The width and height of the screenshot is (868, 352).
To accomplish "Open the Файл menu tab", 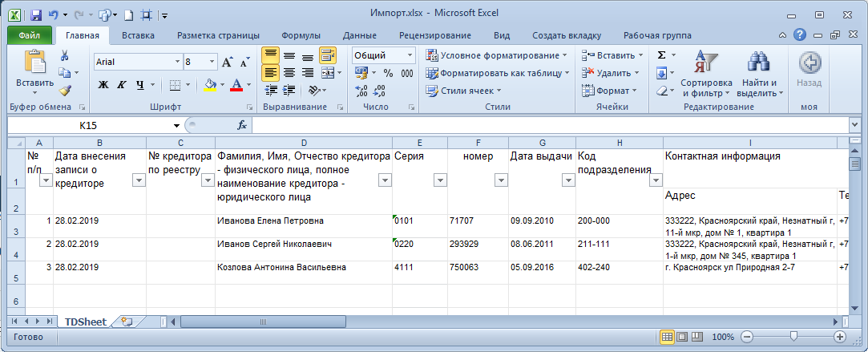I will tap(30, 35).
